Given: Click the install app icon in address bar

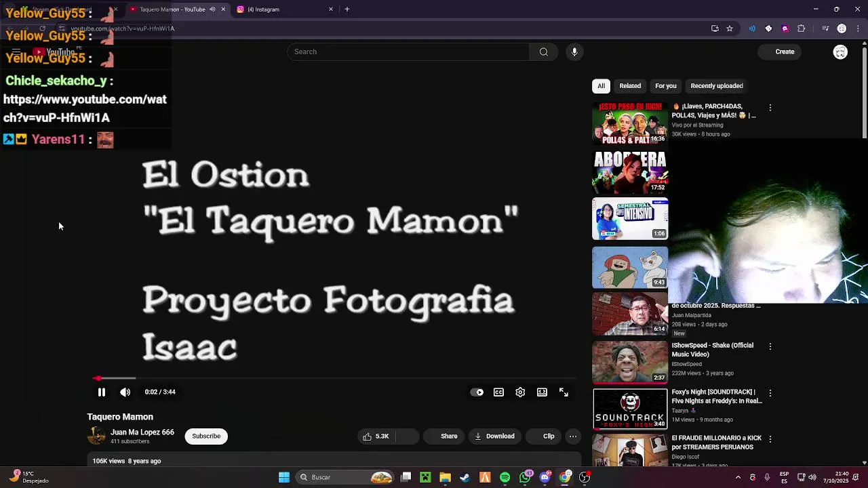Looking at the screenshot, I should click(x=715, y=28).
